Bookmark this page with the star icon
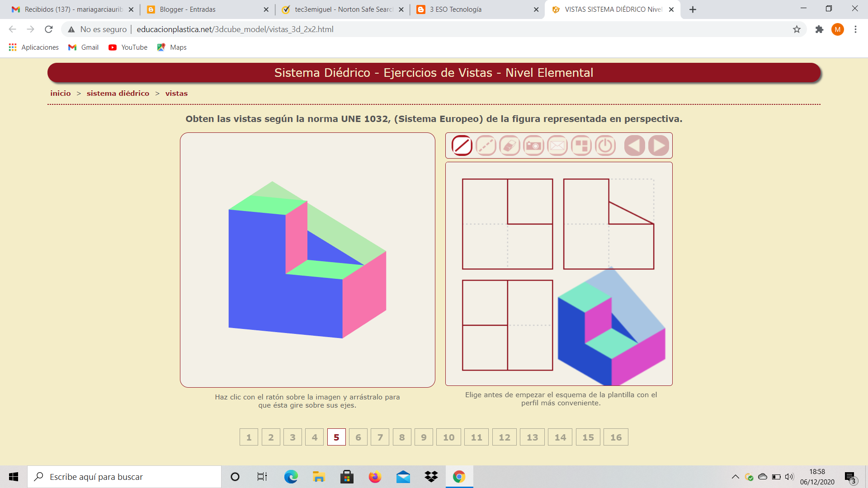This screenshot has width=868, height=488. click(797, 29)
